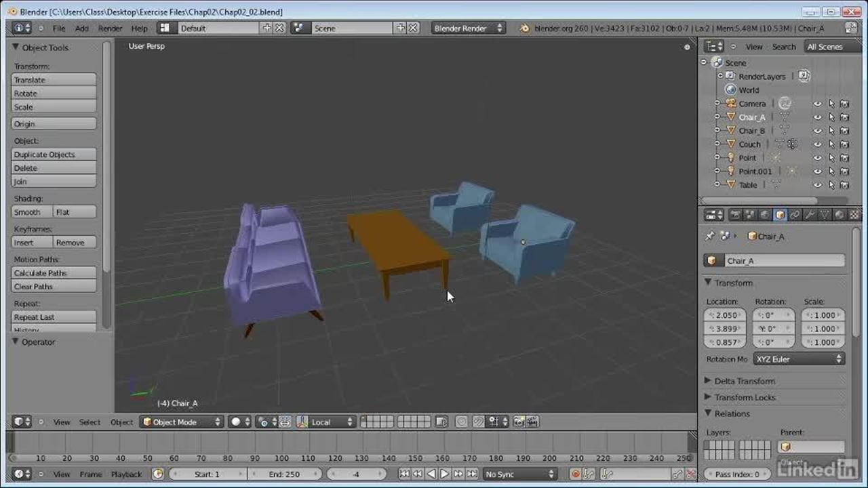
Task: Open the Modifiers wrench tab in Properties
Action: pyautogui.click(x=810, y=215)
